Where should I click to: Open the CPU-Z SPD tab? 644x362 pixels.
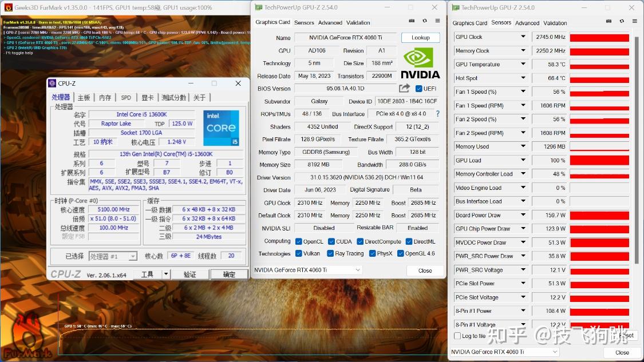126,97
